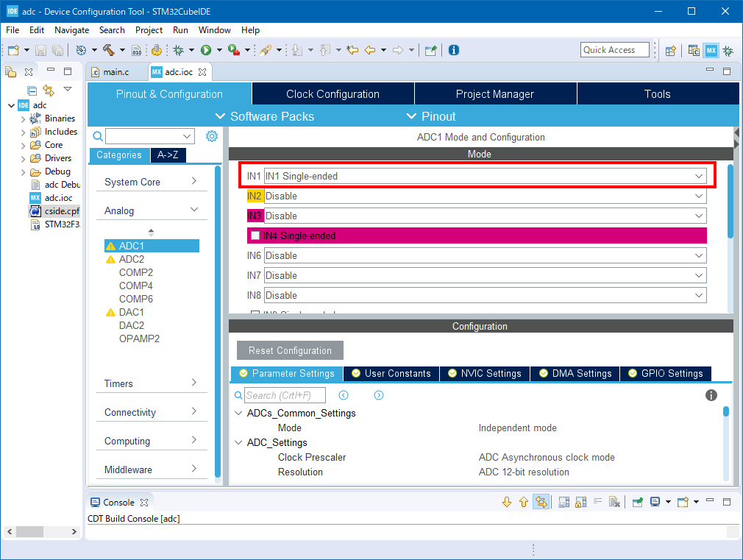Open the Project menu
The width and height of the screenshot is (743, 560).
pos(149,30)
